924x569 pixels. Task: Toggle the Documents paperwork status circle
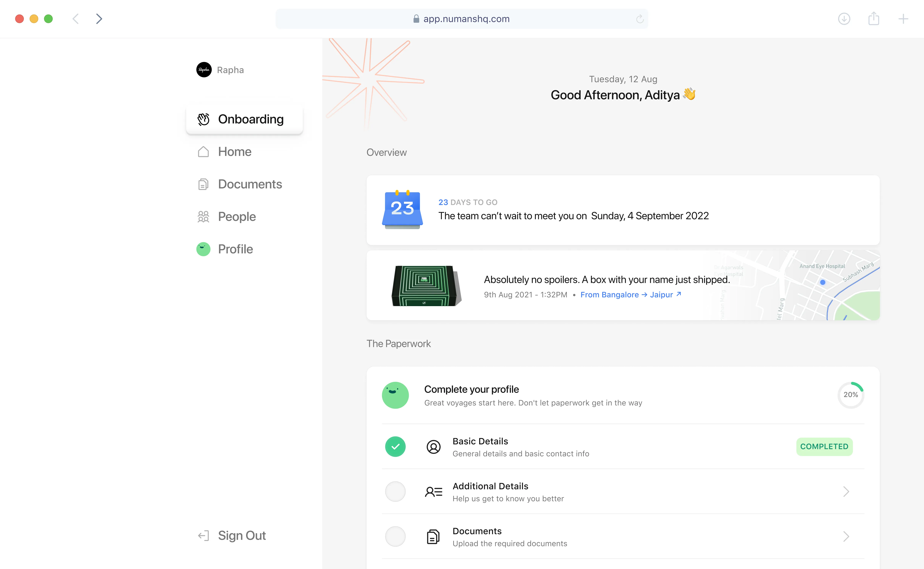pyautogui.click(x=395, y=536)
